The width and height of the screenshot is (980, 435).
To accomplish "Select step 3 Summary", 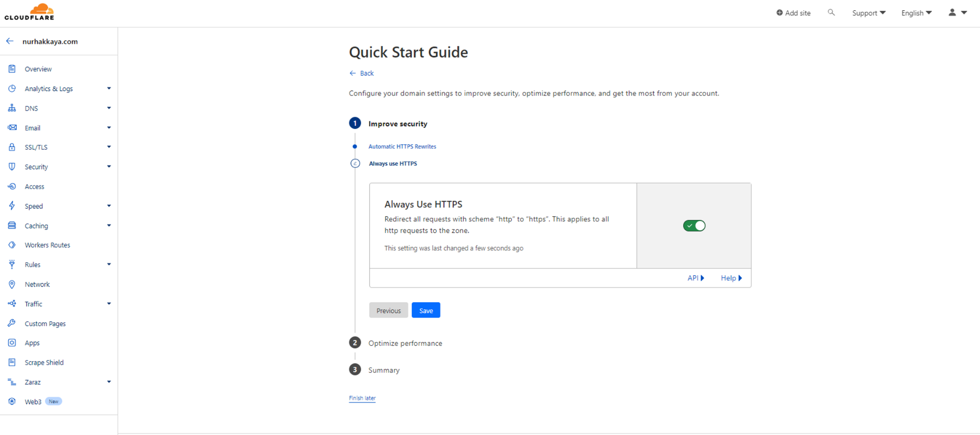I will point(384,370).
